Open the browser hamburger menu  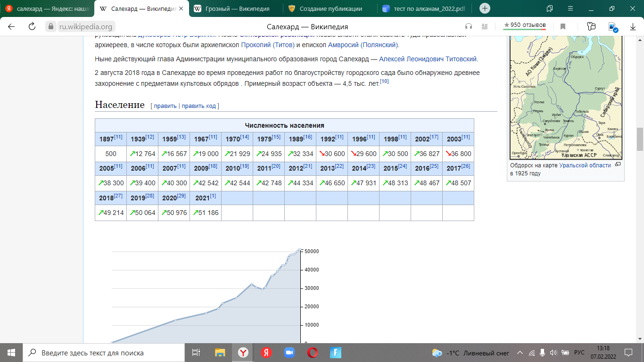pos(570,8)
